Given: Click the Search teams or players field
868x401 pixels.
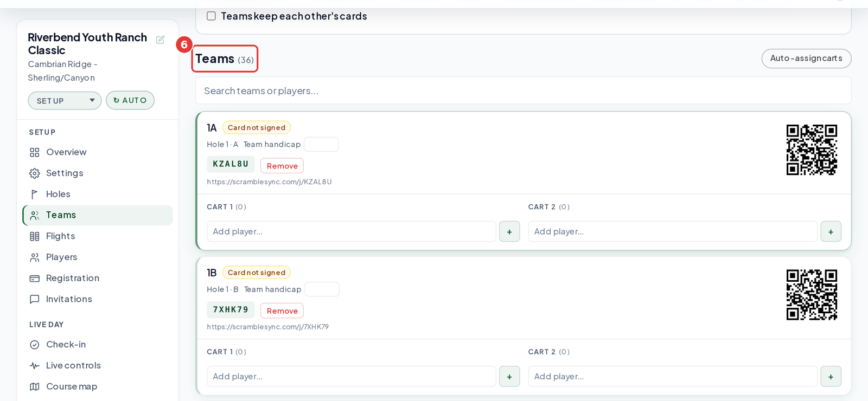Looking at the screenshot, I should [x=523, y=90].
